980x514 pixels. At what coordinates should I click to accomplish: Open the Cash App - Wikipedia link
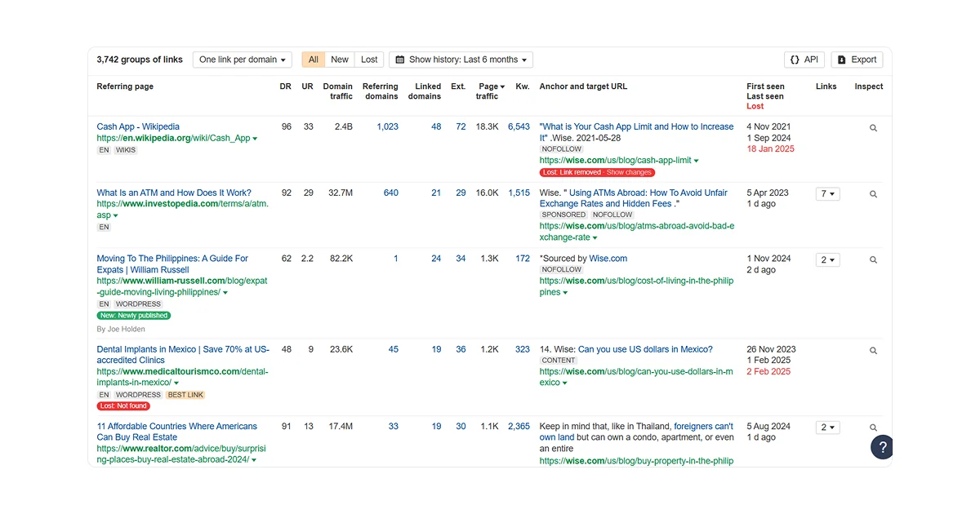(x=138, y=127)
